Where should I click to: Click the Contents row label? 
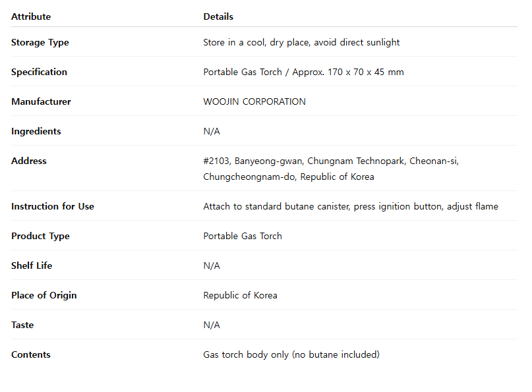pos(31,354)
